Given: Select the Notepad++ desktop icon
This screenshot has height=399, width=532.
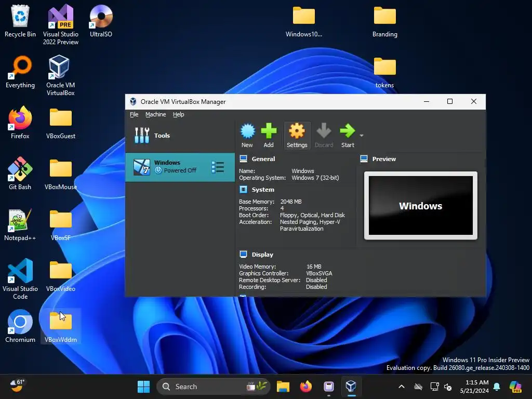Looking at the screenshot, I should 20,224.
